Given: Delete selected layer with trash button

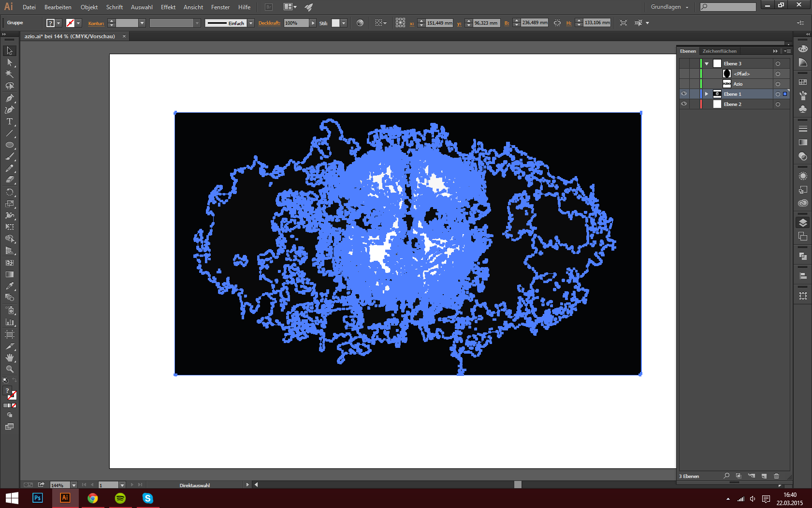Looking at the screenshot, I should tap(777, 476).
